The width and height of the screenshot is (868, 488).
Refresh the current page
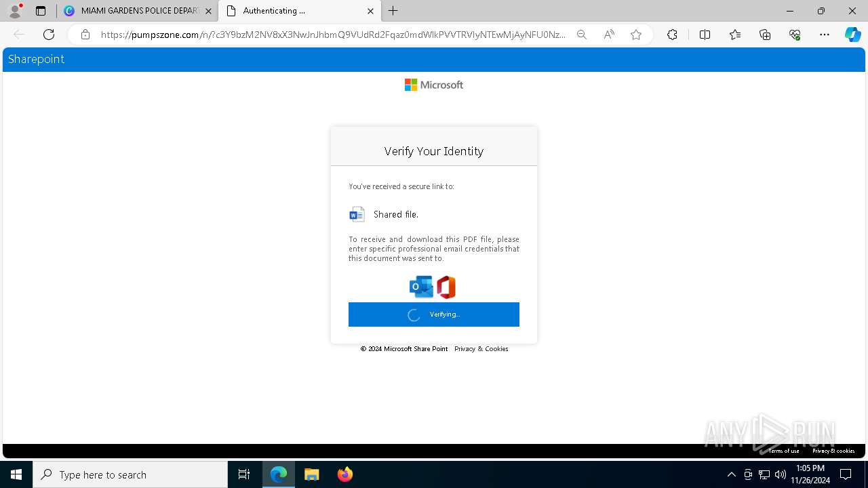pos(49,35)
